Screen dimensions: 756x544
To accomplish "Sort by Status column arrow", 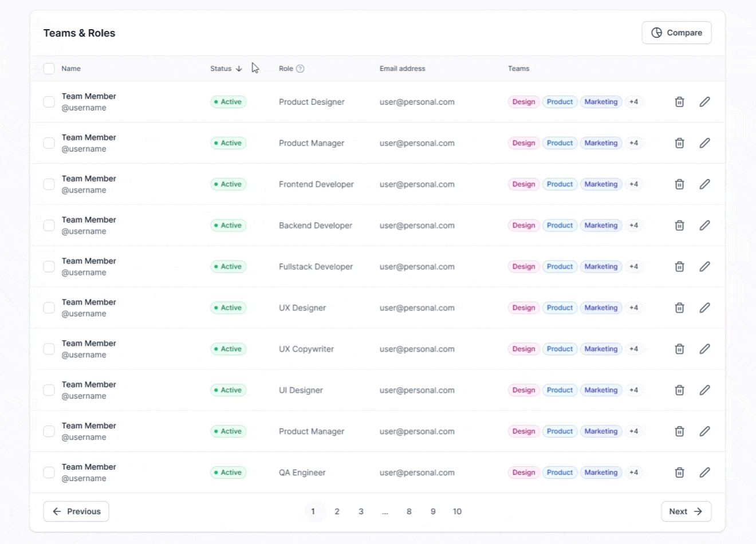I will pyautogui.click(x=239, y=69).
